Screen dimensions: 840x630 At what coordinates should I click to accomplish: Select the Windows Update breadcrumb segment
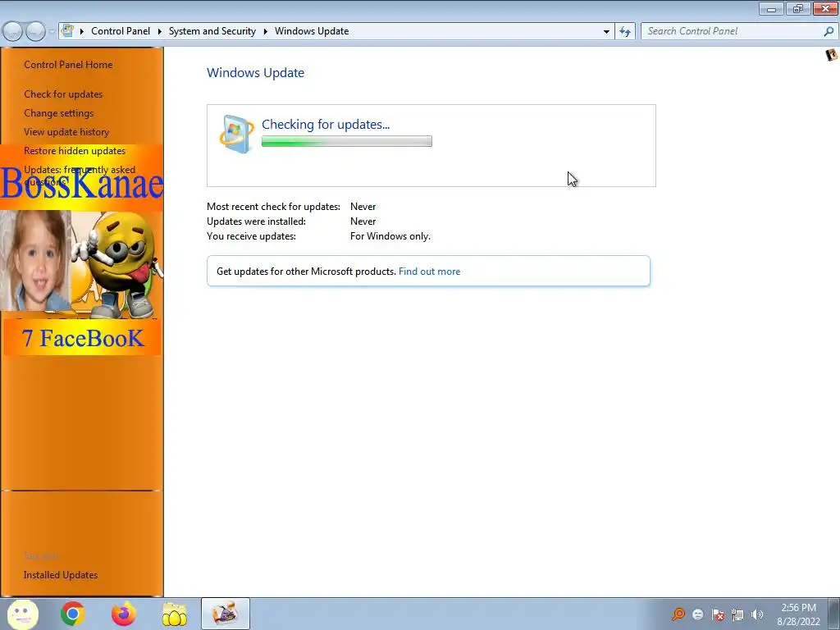pyautogui.click(x=312, y=31)
